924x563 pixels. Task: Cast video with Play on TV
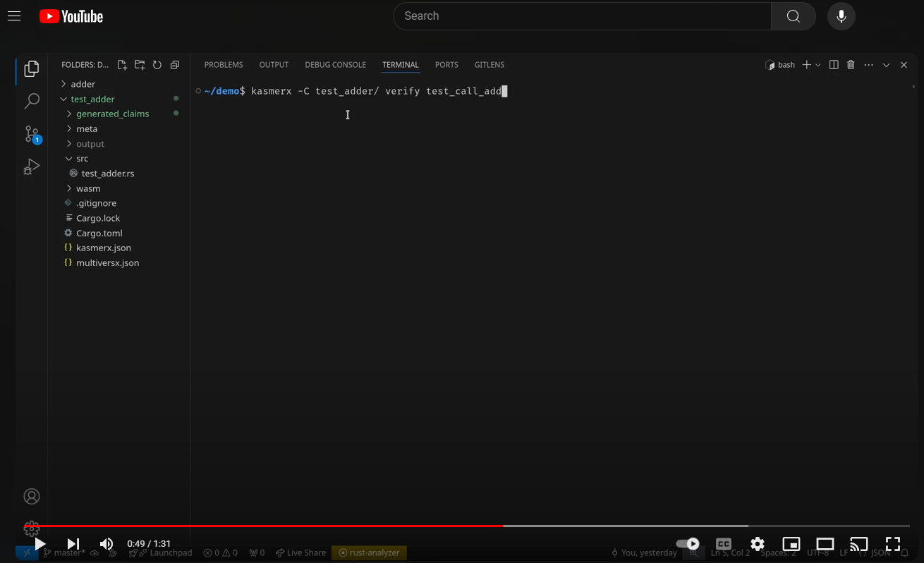coord(859,544)
